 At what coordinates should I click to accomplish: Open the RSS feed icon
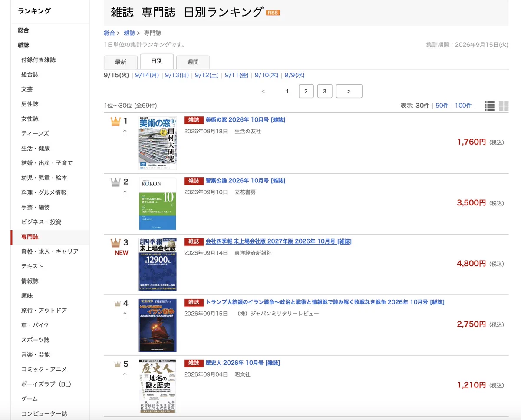273,13
